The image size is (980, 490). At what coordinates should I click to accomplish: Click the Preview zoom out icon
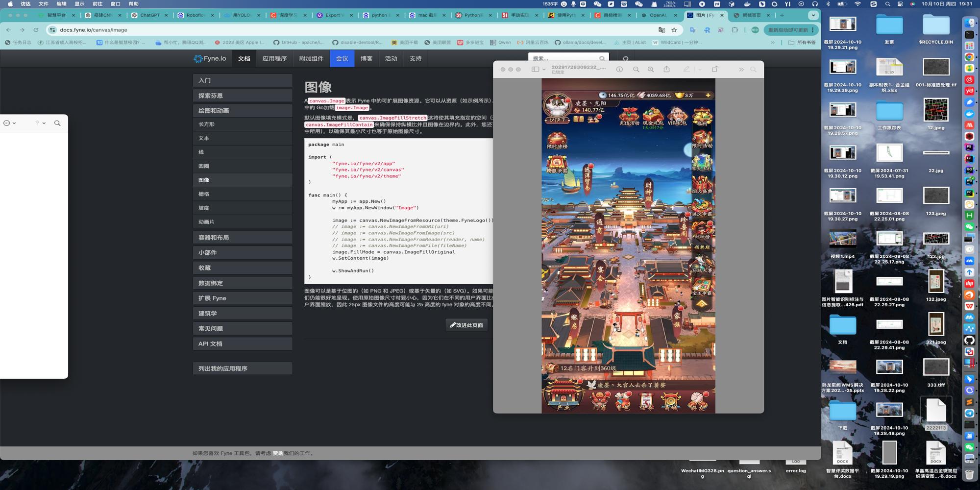coord(636,70)
